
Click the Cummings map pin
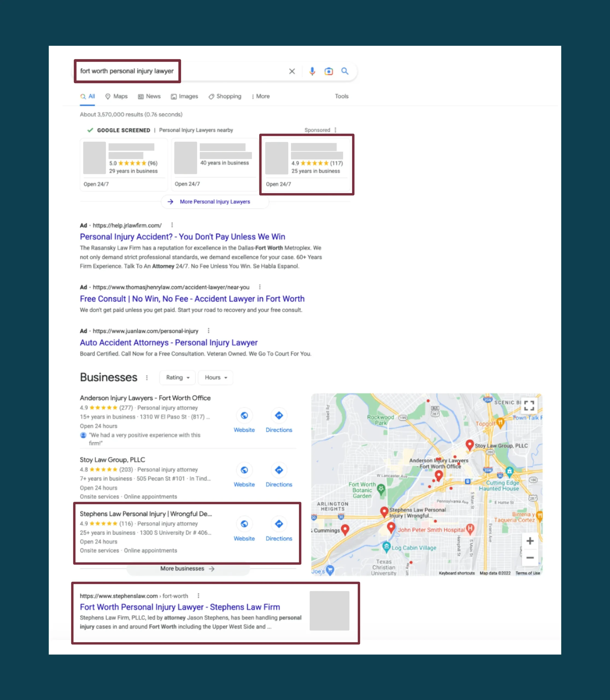[x=345, y=529]
